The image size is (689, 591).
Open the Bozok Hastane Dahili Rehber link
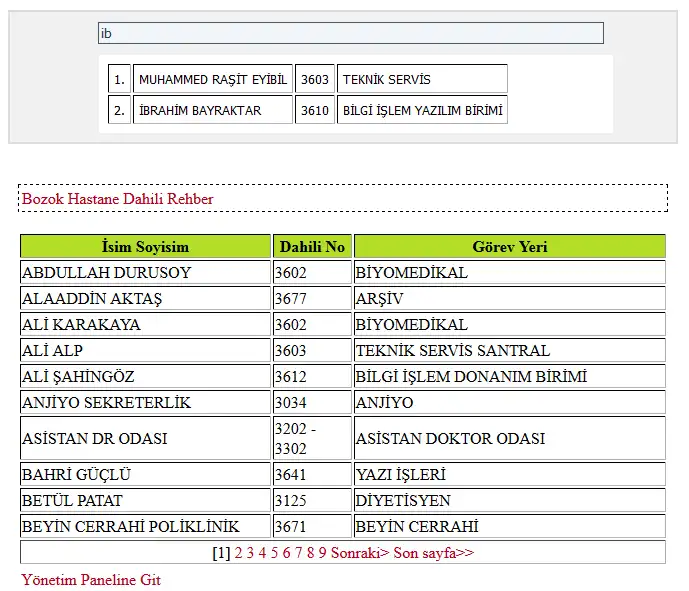118,199
